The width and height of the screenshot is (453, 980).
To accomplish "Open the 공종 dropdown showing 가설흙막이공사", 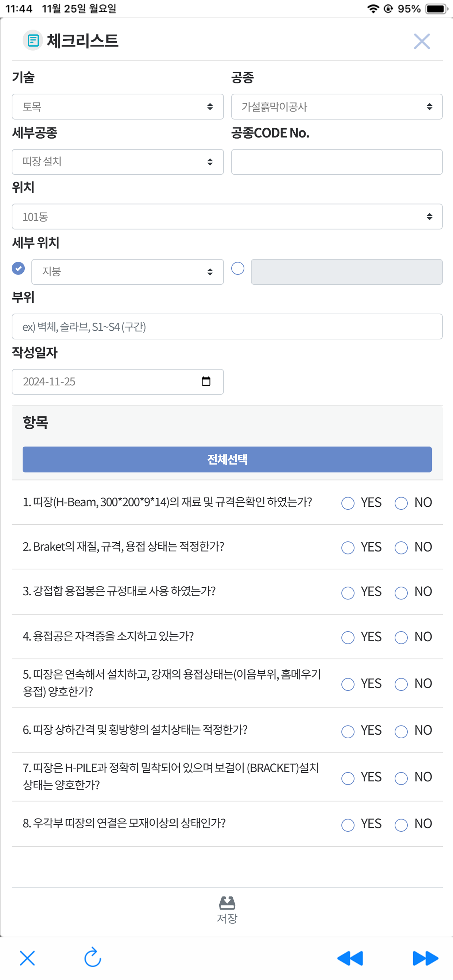I will coord(337,106).
